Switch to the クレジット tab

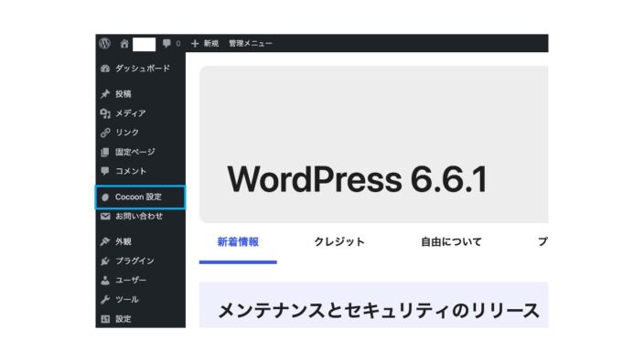(339, 242)
